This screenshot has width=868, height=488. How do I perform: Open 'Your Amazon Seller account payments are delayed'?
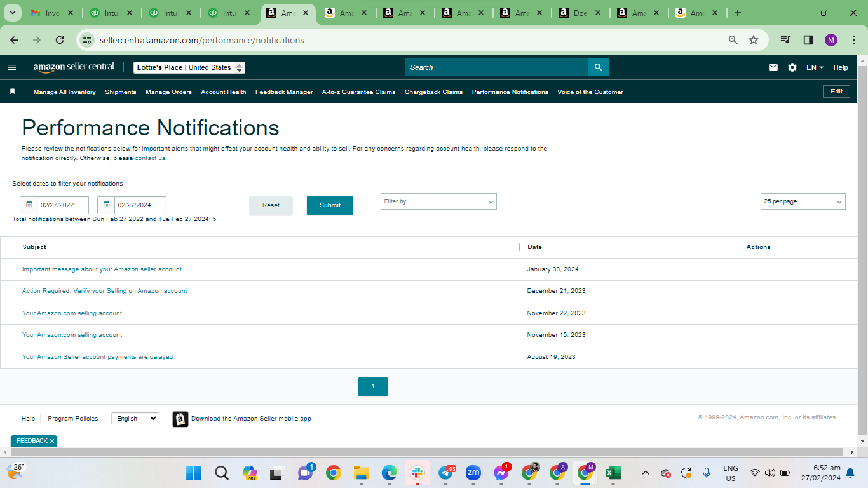pyautogui.click(x=97, y=357)
